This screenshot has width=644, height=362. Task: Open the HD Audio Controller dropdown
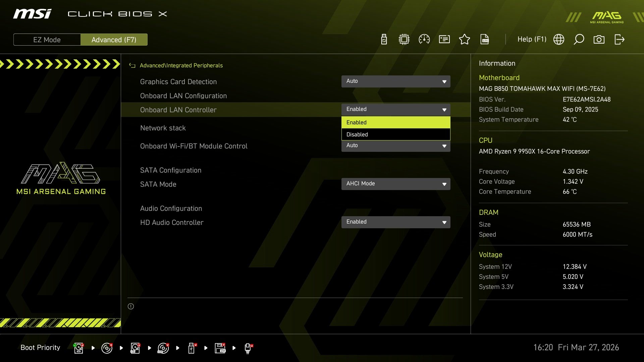coord(396,222)
